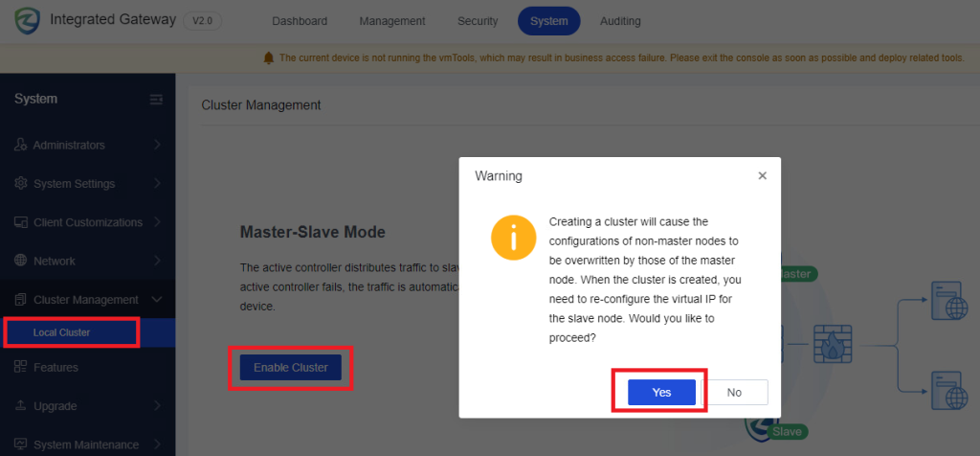Cancel cluster creation with No button
980x456 pixels.
(734, 393)
